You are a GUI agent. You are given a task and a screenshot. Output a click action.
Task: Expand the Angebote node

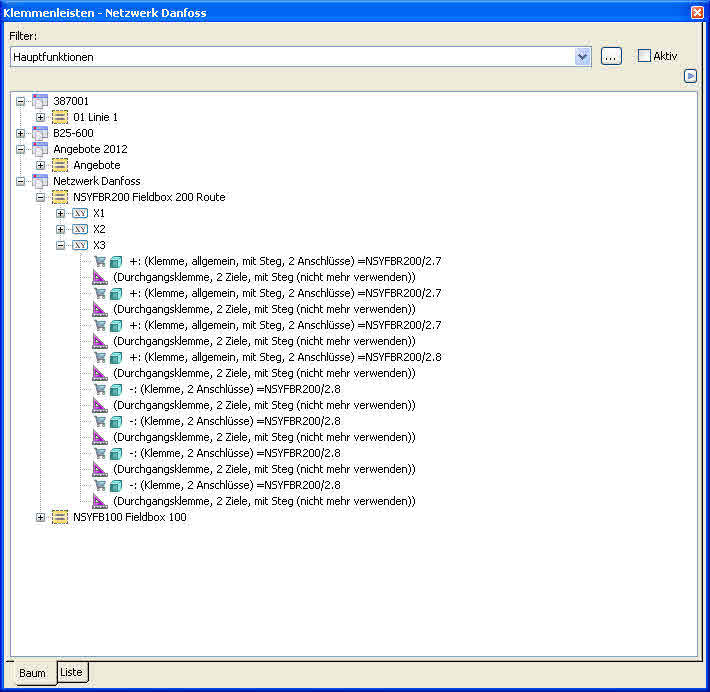[x=40, y=165]
